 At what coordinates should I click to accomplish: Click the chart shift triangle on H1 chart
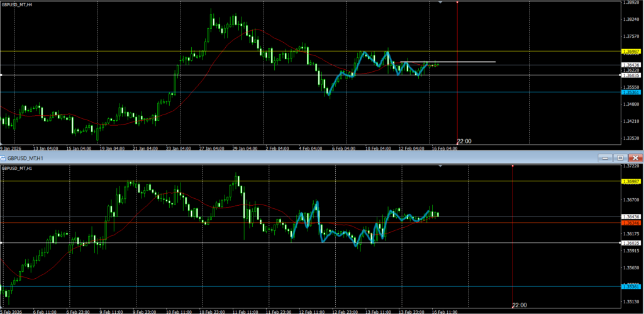coord(440,166)
